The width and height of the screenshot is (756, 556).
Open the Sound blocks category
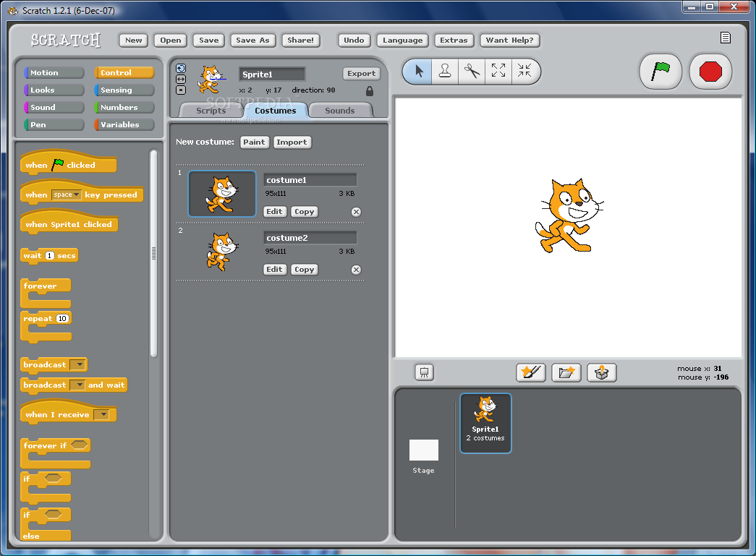tap(54, 108)
